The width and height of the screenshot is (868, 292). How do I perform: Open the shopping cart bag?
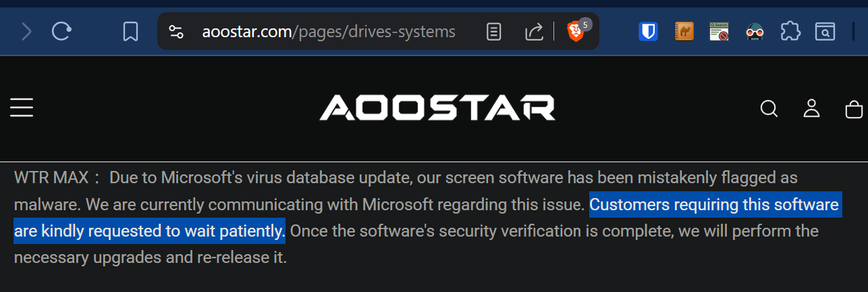[854, 109]
